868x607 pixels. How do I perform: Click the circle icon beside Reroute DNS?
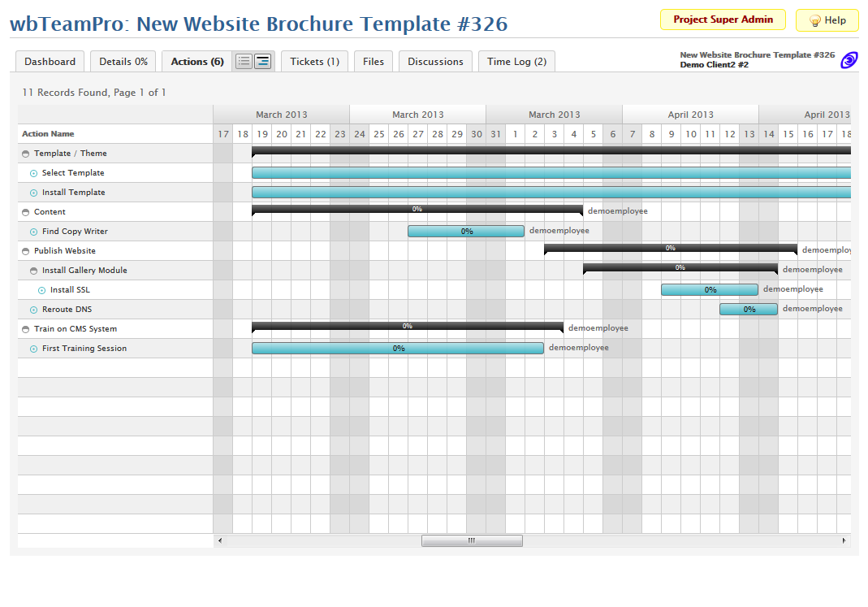click(x=34, y=310)
